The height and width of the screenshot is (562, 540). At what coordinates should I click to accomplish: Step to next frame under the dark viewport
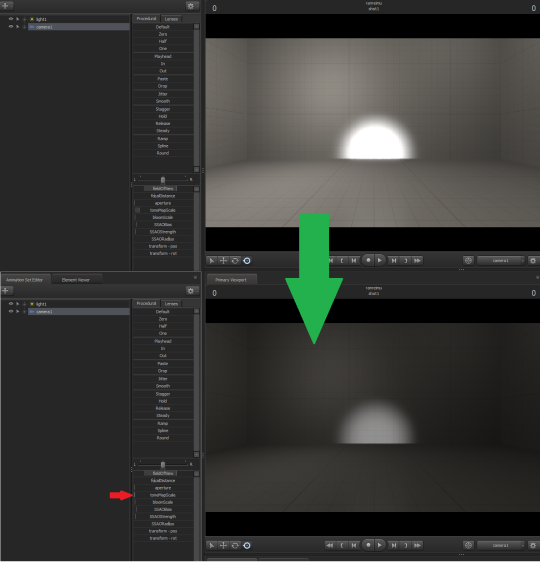[394, 545]
